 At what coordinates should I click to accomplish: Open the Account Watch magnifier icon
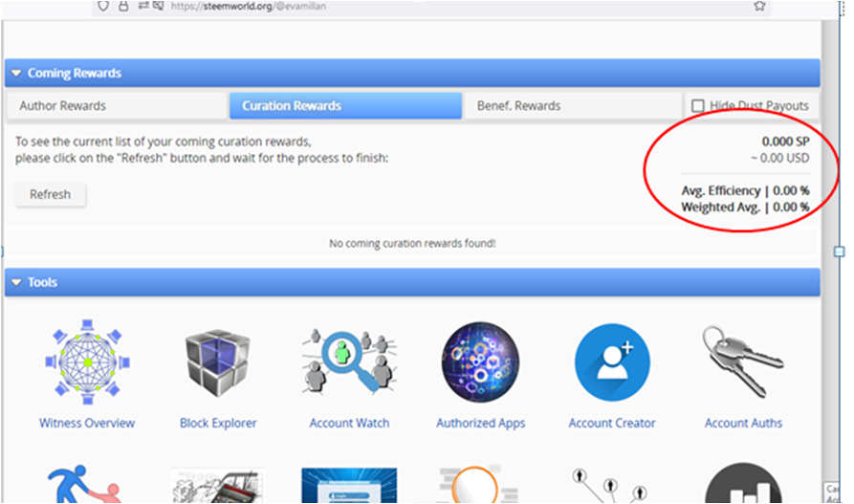[349, 362]
